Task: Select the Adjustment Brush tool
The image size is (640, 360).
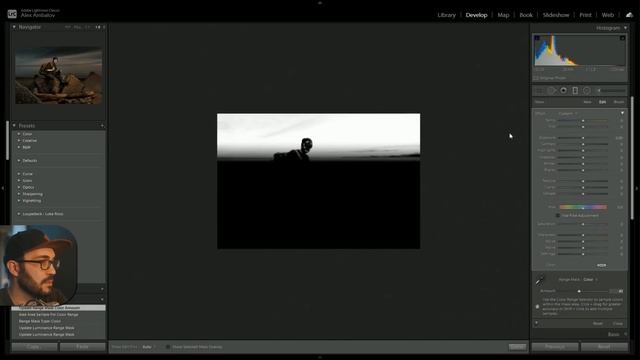Action: pyautogui.click(x=611, y=90)
